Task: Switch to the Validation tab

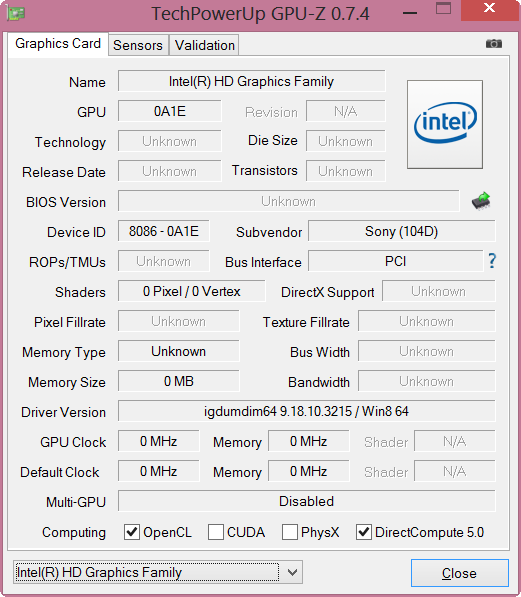Action: click(x=205, y=45)
